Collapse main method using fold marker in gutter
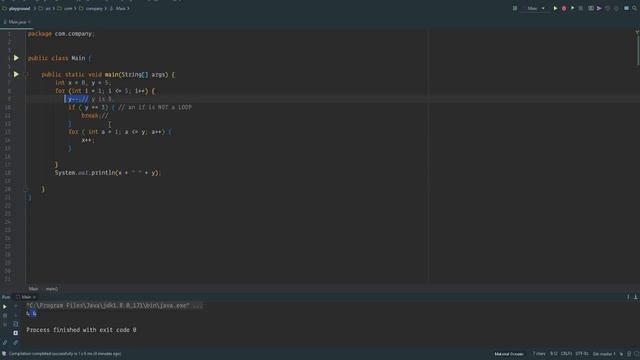640x360 pixels. pyautogui.click(x=27, y=75)
